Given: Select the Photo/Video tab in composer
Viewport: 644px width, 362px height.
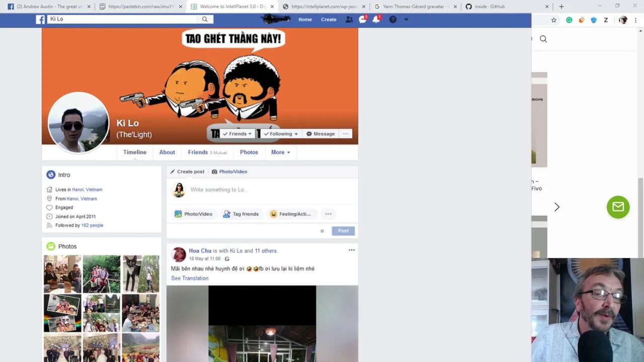Looking at the screenshot, I should click(x=229, y=171).
